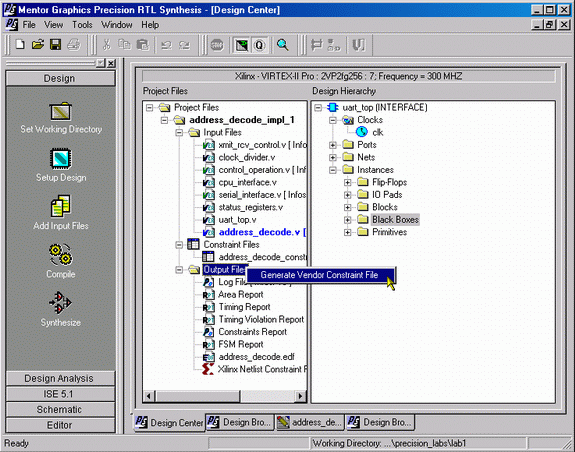Click the Design Center toolbar icon

tap(242, 45)
